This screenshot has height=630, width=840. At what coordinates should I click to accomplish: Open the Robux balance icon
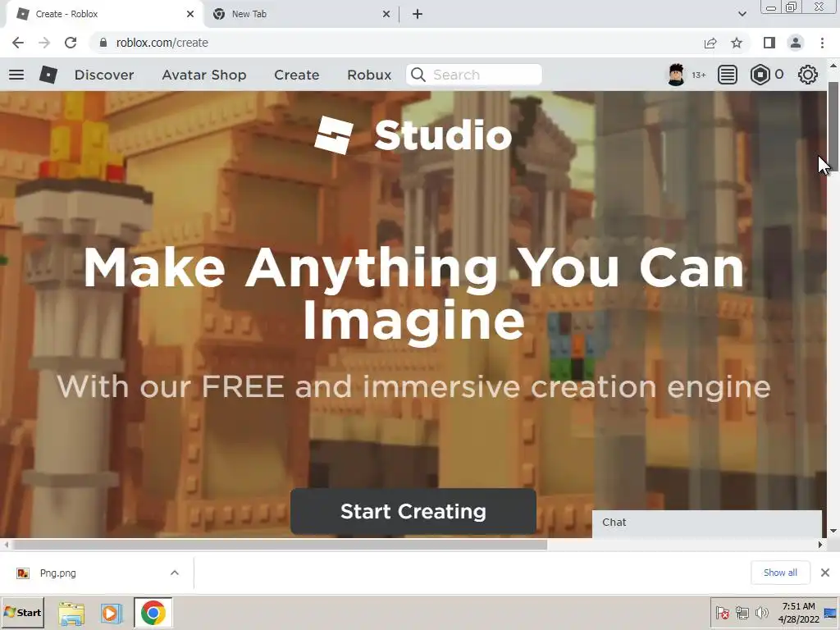coord(760,75)
